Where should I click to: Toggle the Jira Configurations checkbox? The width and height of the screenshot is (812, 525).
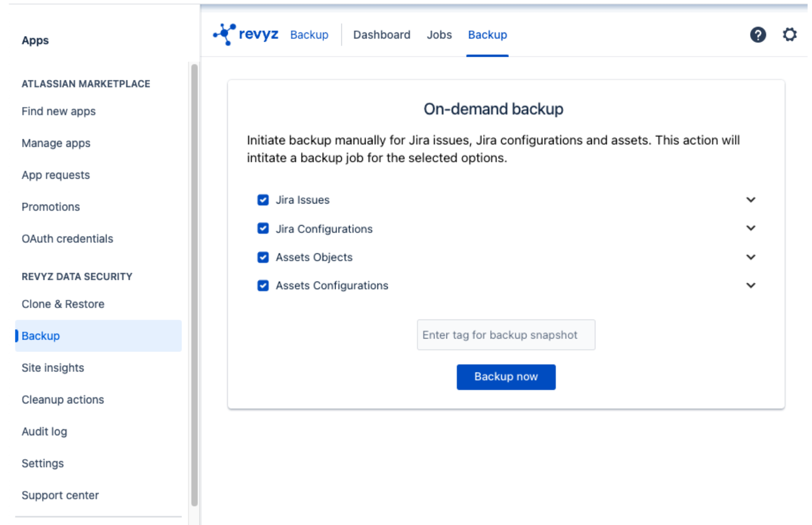[x=263, y=228]
